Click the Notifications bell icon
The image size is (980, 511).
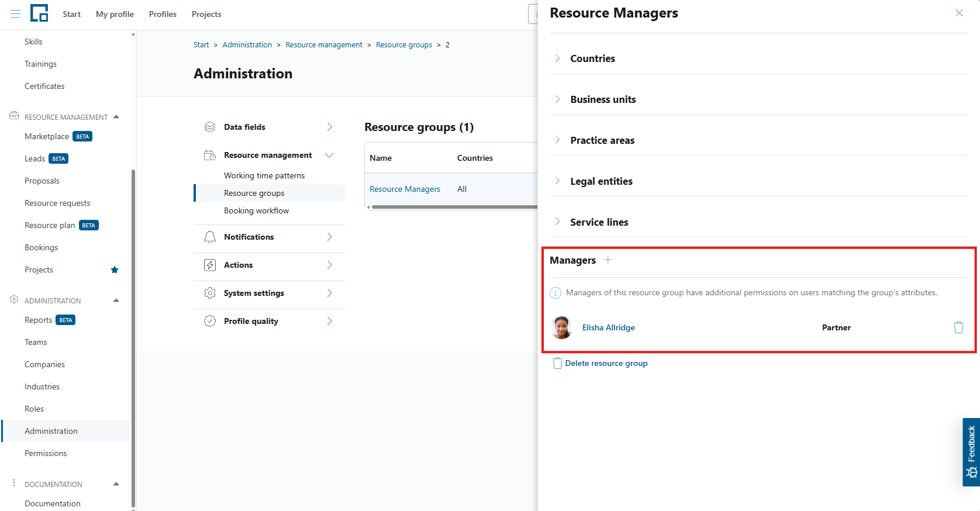(210, 237)
